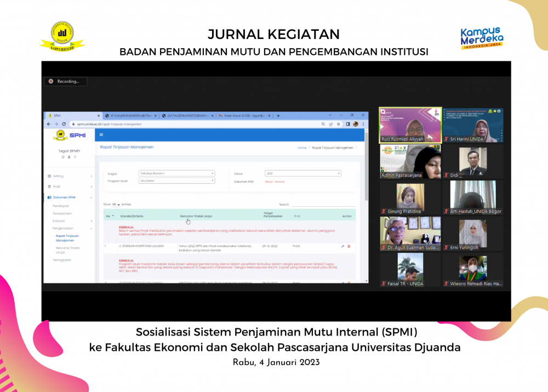Switch to the SPMI browser tab

pyautogui.click(x=73, y=116)
